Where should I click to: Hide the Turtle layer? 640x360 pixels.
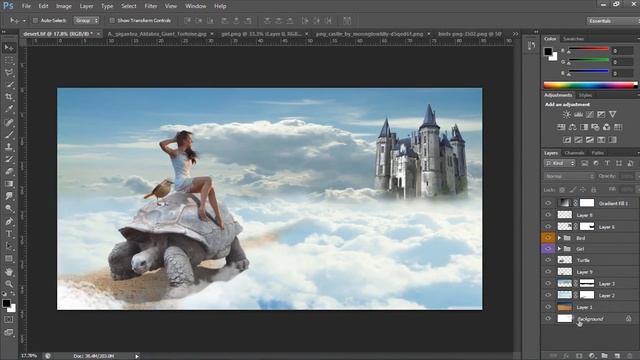(x=548, y=260)
